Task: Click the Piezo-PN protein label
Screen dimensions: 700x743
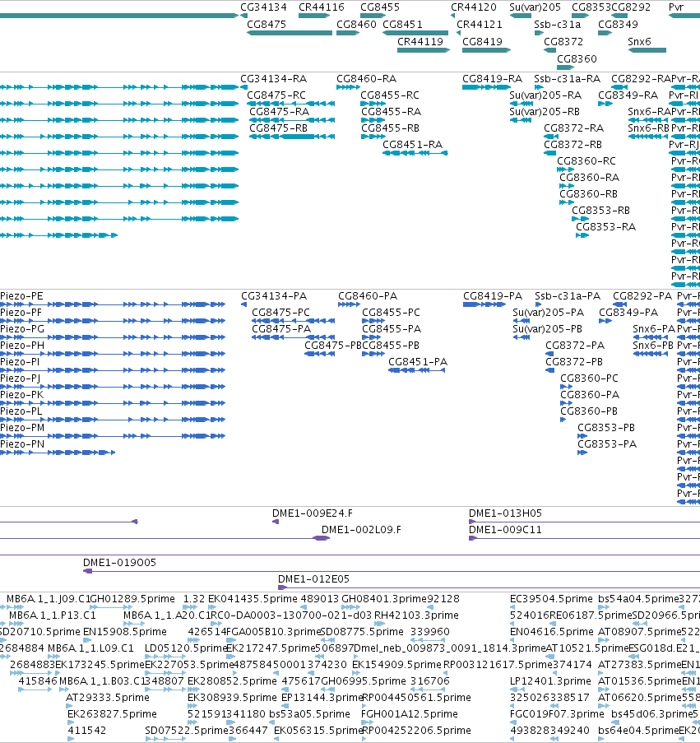Action: click(x=21, y=444)
